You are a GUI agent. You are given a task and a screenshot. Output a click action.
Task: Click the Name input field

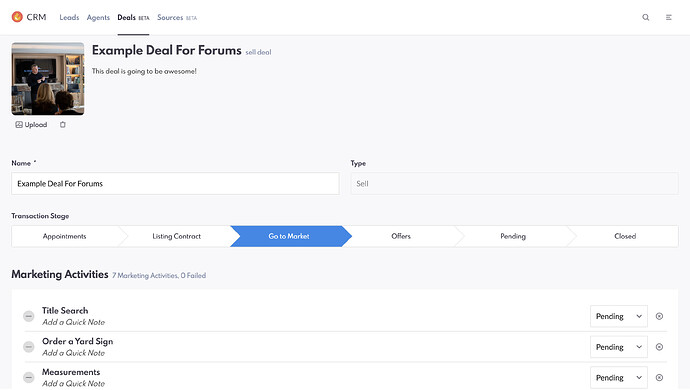[x=175, y=184]
